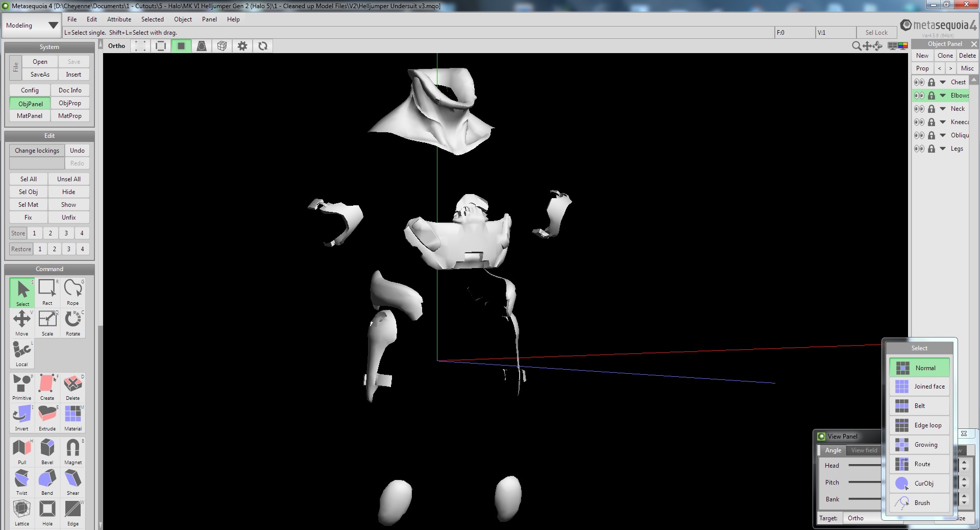Toggle Legs object visibility eyes
Viewport: 980px width, 530px height.
[919, 149]
